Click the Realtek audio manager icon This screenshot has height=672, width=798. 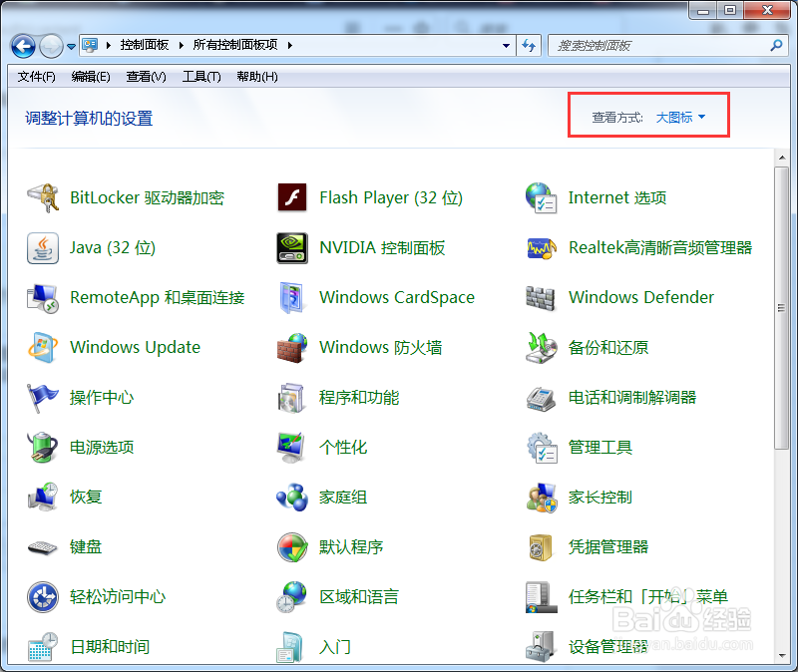click(x=542, y=247)
